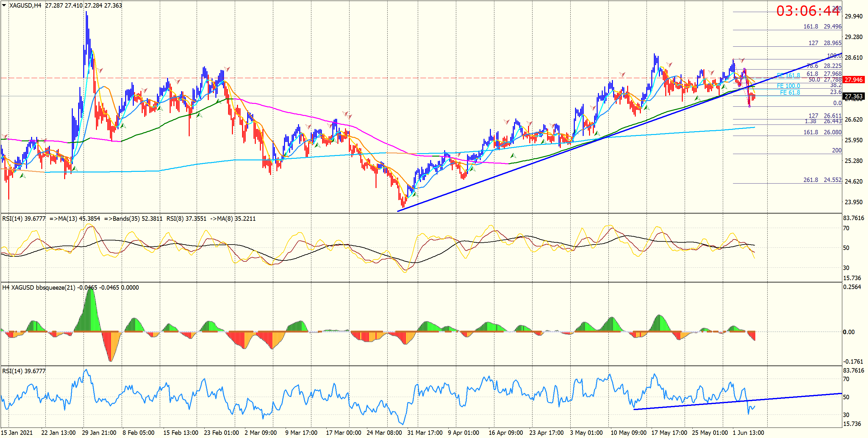Viewport: 868px width, 438px height.
Task: Select the 161.8 Fibonacci level at 29.496
Action: [x=822, y=27]
